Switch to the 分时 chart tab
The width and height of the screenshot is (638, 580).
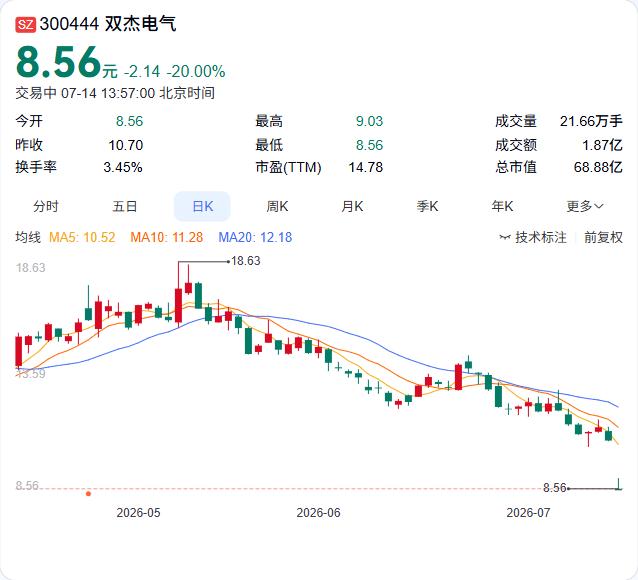46,206
